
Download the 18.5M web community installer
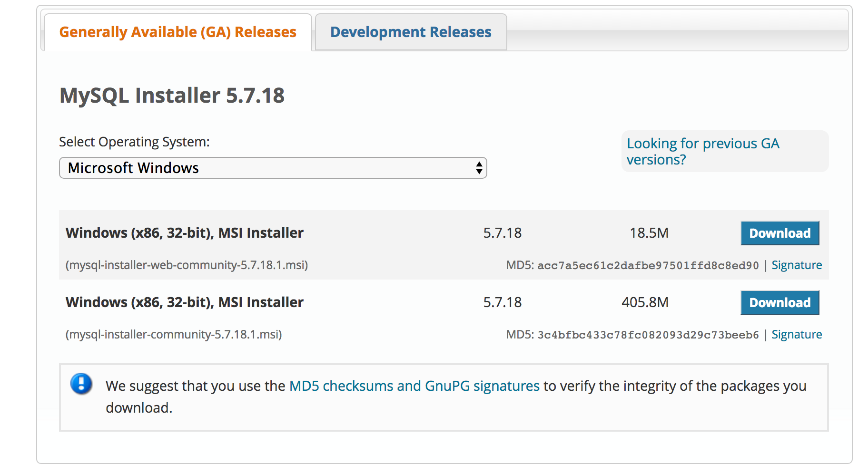pos(779,233)
